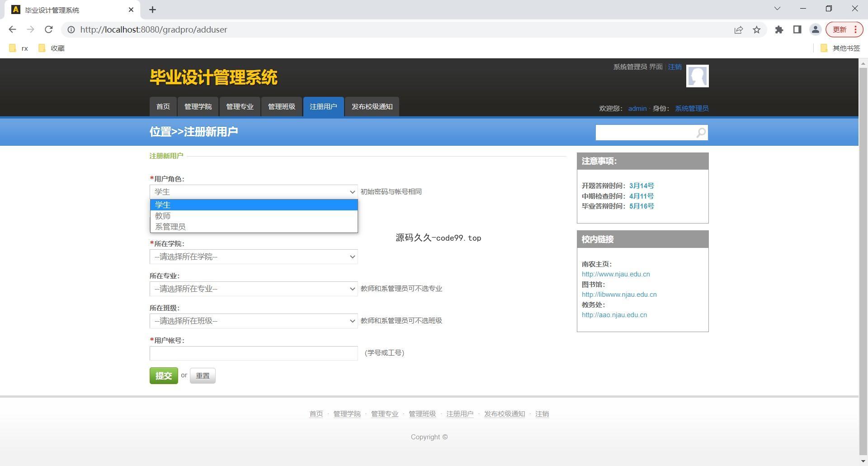
Task: Collapse the 用户角色 dropdown
Action: pyautogui.click(x=254, y=192)
